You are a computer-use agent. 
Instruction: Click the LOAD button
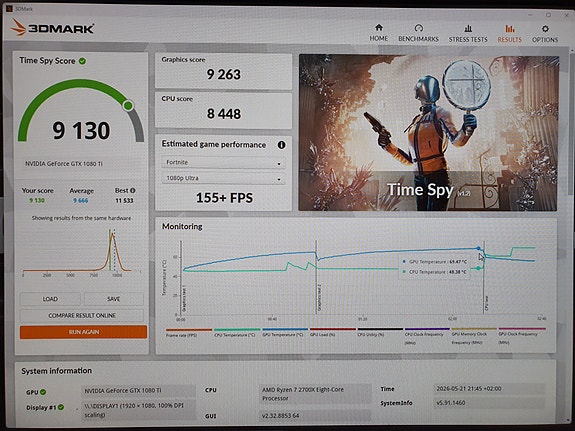point(50,299)
